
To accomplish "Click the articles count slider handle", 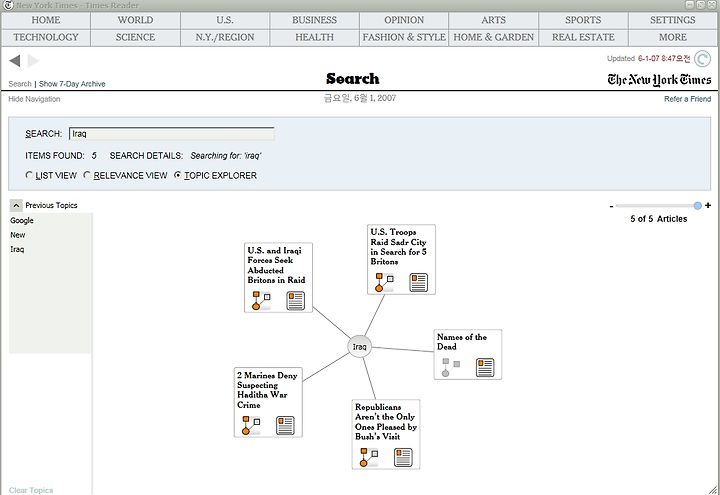I will tap(698, 206).
